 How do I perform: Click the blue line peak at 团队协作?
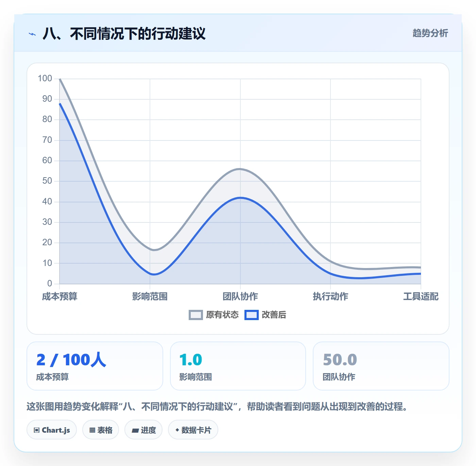[x=240, y=198]
